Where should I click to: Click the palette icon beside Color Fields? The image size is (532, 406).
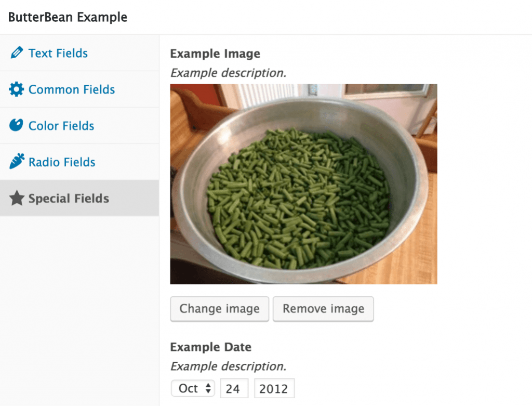click(x=17, y=126)
